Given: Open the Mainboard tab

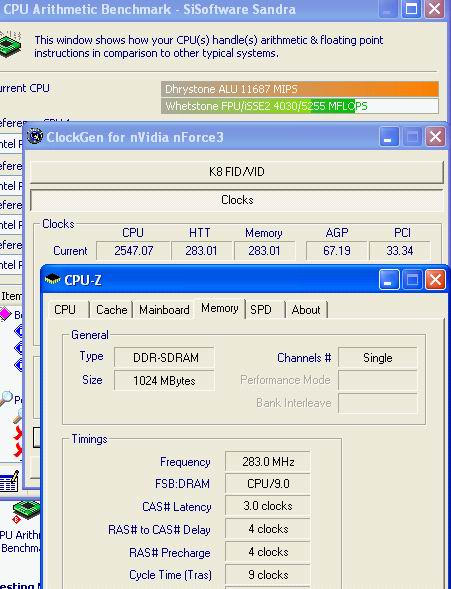Looking at the screenshot, I should coord(164,310).
